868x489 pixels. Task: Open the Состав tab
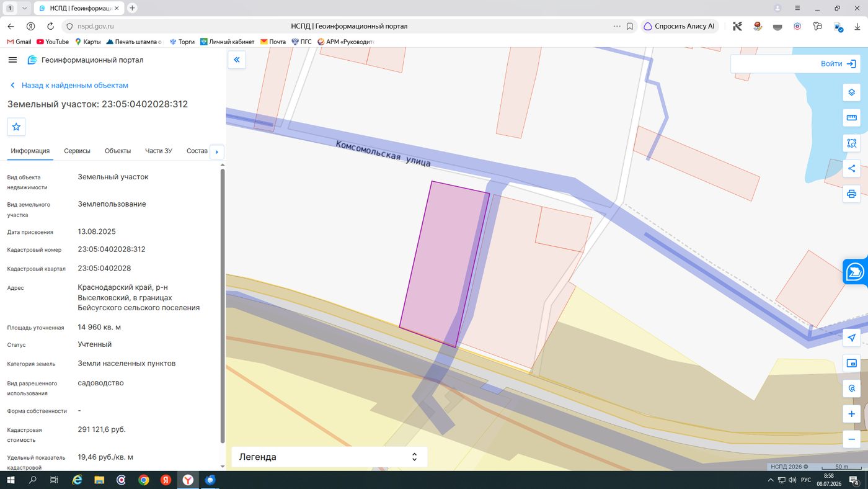[197, 151]
